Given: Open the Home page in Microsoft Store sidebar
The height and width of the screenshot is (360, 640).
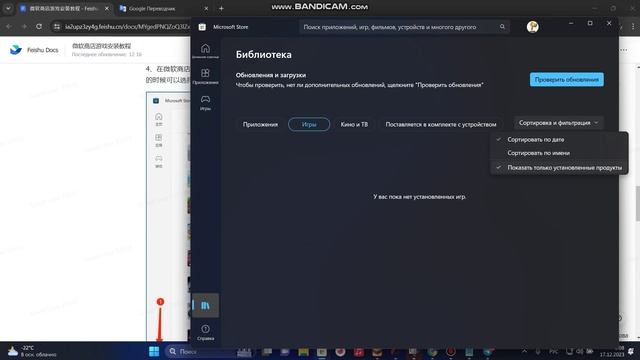Looking at the screenshot, I should click(205, 51).
